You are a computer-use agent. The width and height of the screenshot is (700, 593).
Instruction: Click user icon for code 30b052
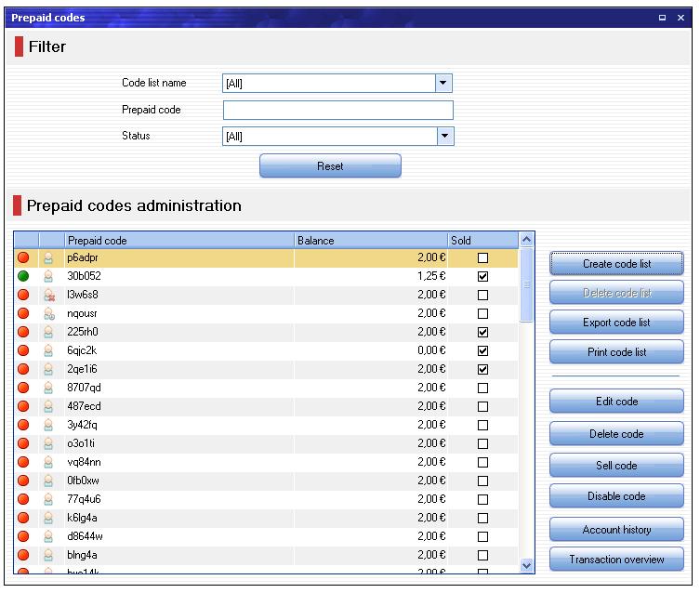click(x=48, y=277)
